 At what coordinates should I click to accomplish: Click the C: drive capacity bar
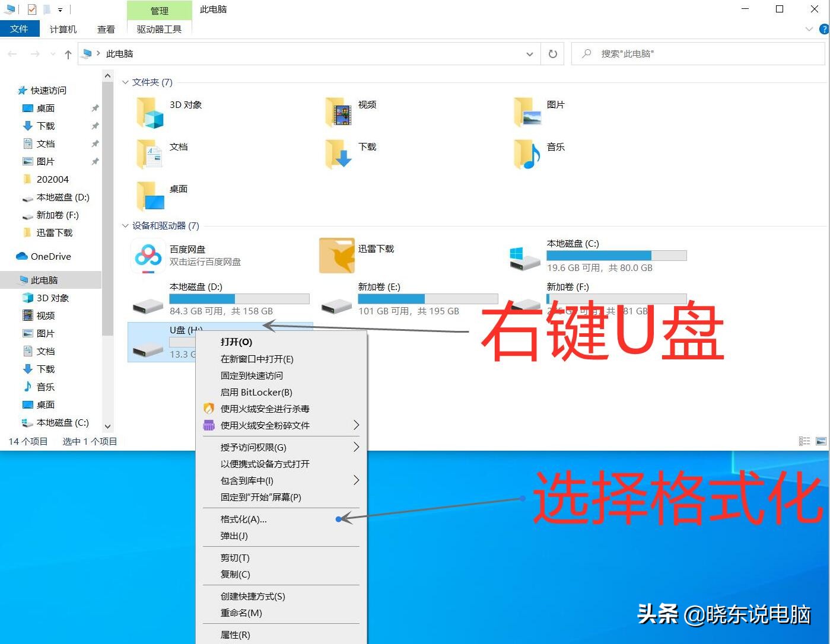[616, 255]
